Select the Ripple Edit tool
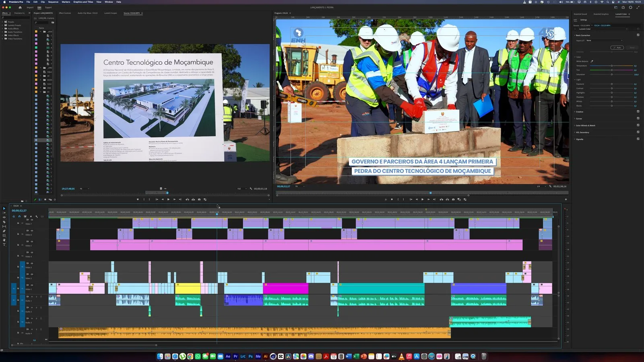 [4, 217]
